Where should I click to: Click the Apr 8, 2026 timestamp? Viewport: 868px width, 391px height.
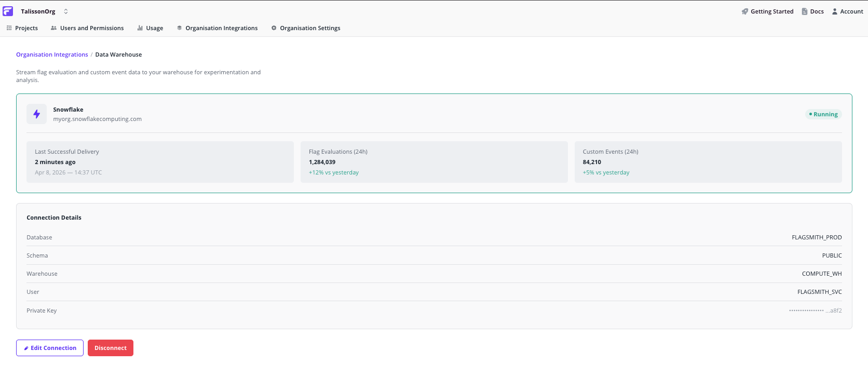pyautogui.click(x=69, y=172)
